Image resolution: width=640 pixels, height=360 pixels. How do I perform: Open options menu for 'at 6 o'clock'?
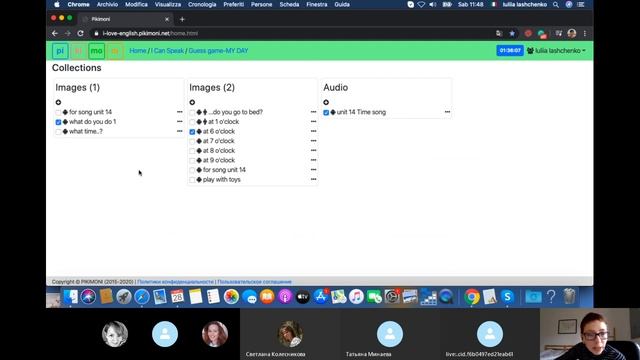tap(313, 131)
